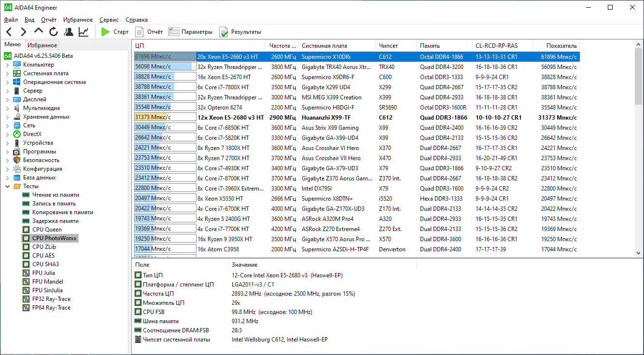Select the DirectX icon in the tree
Viewport: 644px width, 355px height.
coord(17,134)
